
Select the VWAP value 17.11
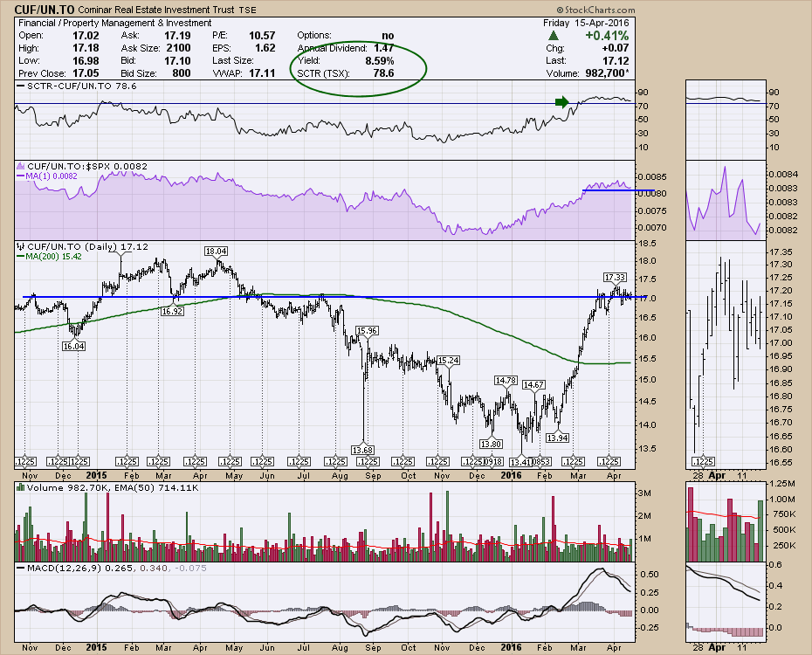[262, 73]
